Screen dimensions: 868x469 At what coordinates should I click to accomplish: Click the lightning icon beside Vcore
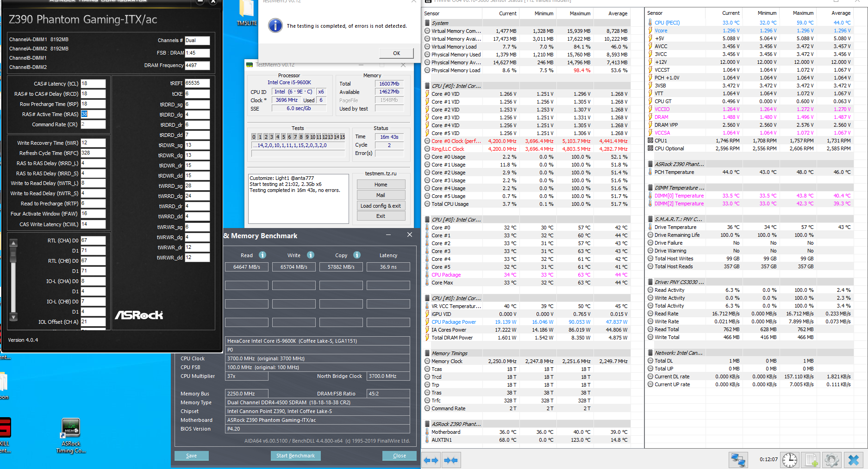pos(650,31)
